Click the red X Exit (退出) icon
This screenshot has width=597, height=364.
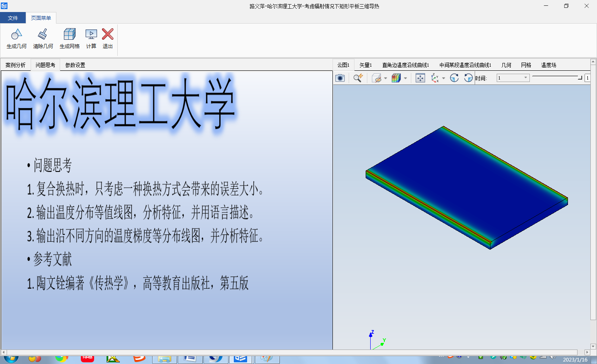click(108, 34)
